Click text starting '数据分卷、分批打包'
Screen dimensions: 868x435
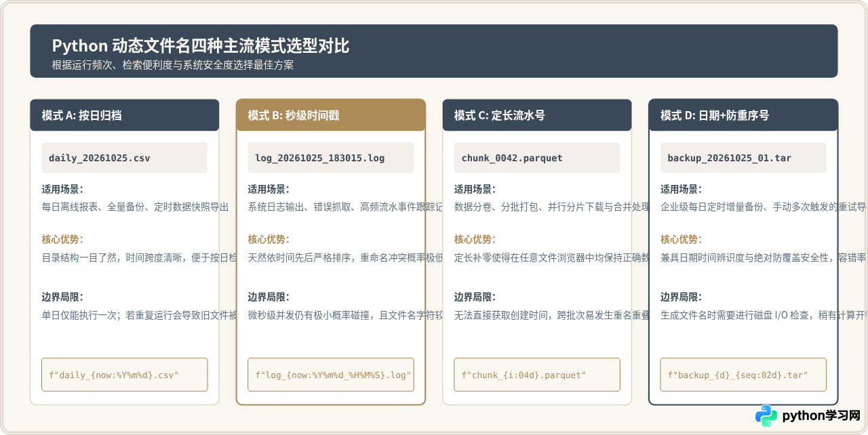pos(551,207)
